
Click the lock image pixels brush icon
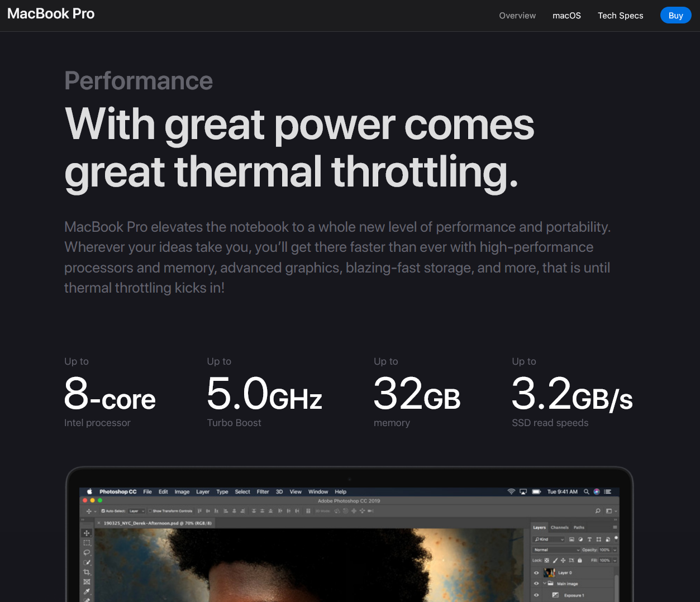(x=555, y=560)
